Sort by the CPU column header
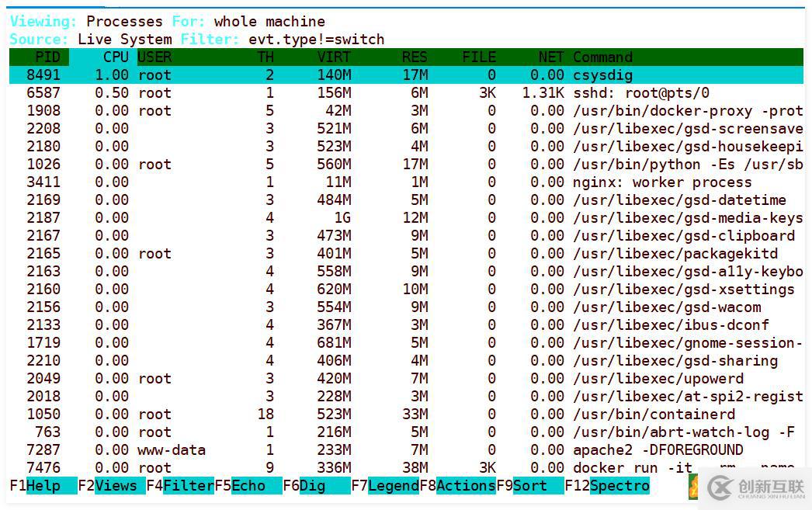Image resolution: width=812 pixels, height=510 pixels. coord(116,57)
